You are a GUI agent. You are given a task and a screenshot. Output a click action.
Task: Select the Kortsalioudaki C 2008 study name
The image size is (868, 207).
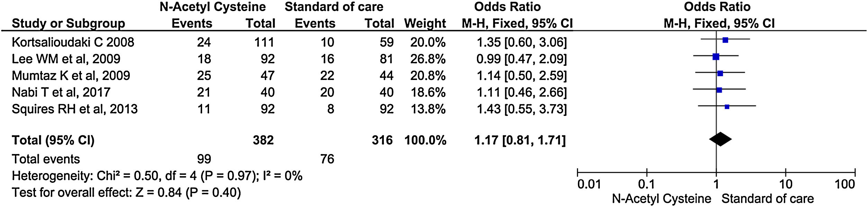(73, 42)
